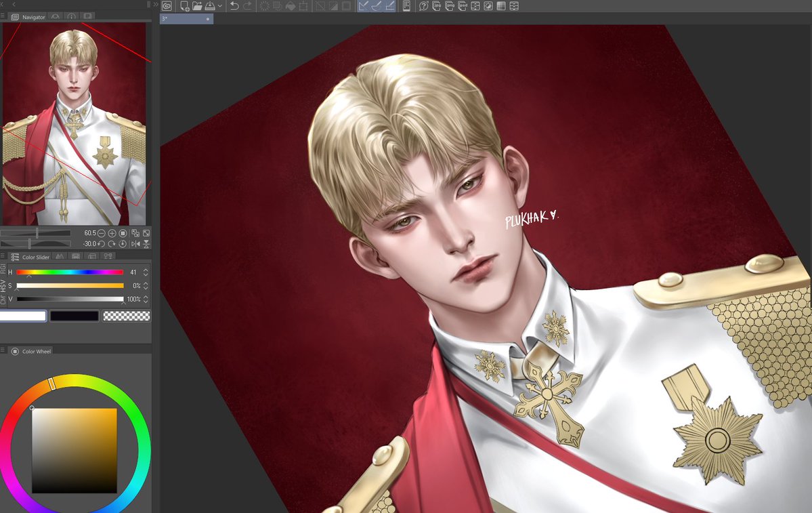Click the Fill bucket toolbar icon
The height and width of the screenshot is (513, 812).
291,6
